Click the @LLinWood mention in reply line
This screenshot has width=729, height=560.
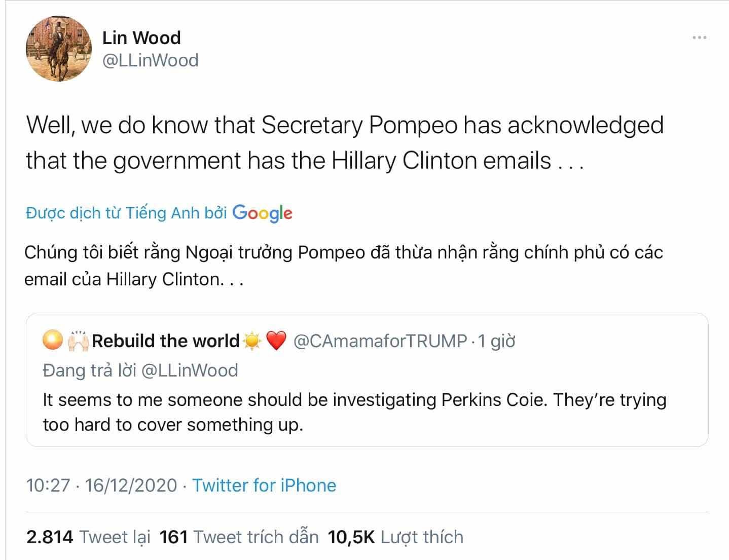[x=189, y=370]
